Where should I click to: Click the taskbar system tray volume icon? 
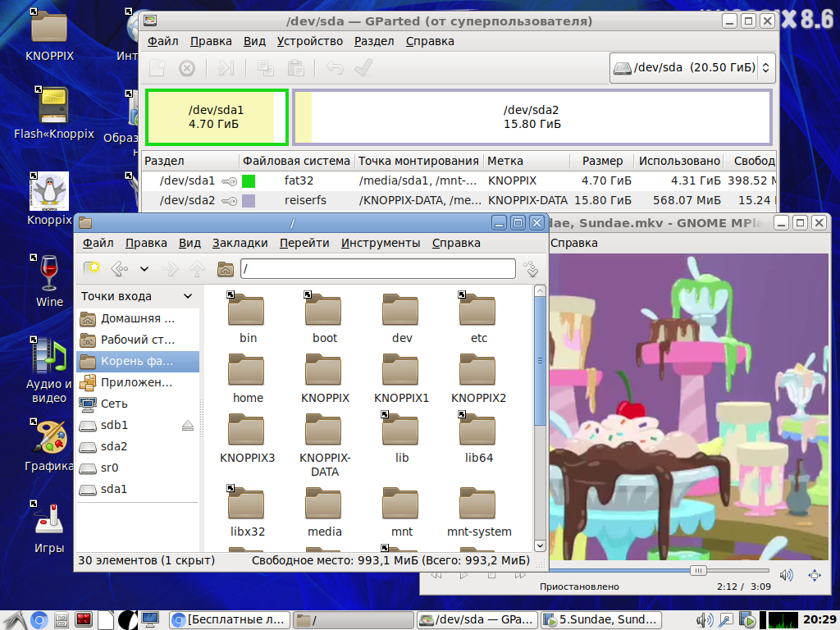[705, 620]
